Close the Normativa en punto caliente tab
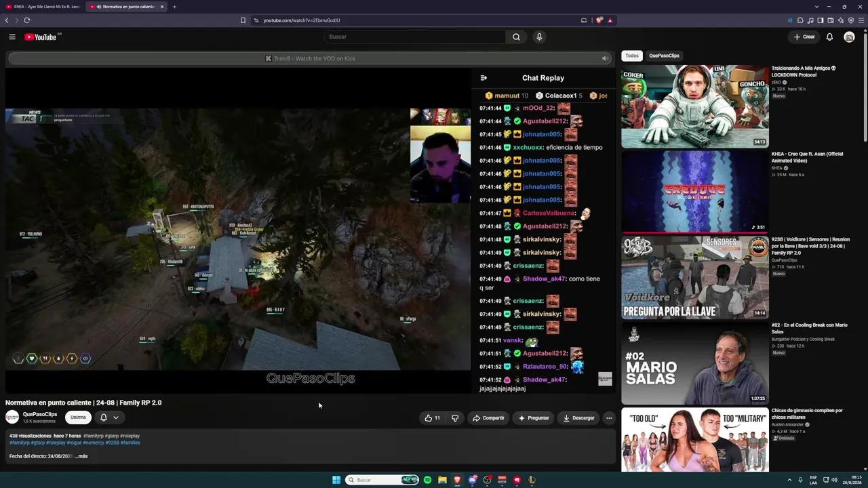 click(x=162, y=7)
